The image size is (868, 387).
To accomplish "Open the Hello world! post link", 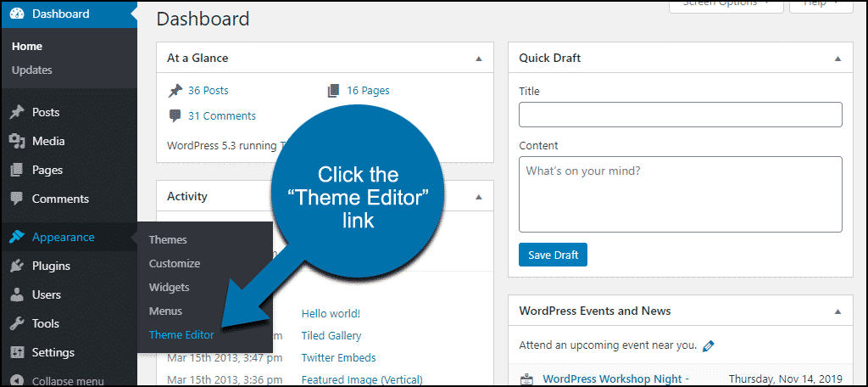I will point(331,313).
